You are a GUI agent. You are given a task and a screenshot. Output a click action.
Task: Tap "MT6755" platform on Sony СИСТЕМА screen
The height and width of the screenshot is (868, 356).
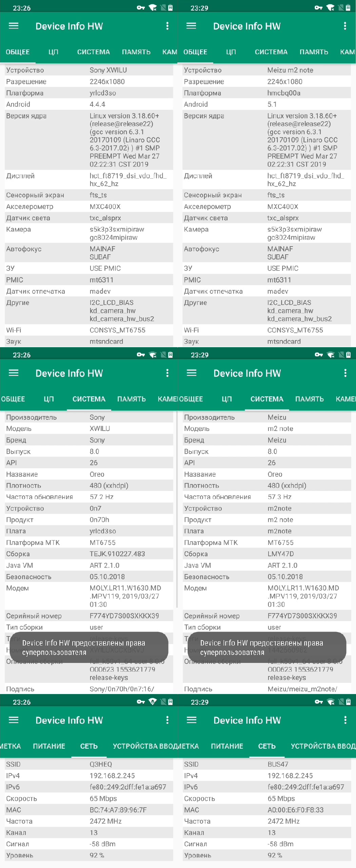pos(102,542)
